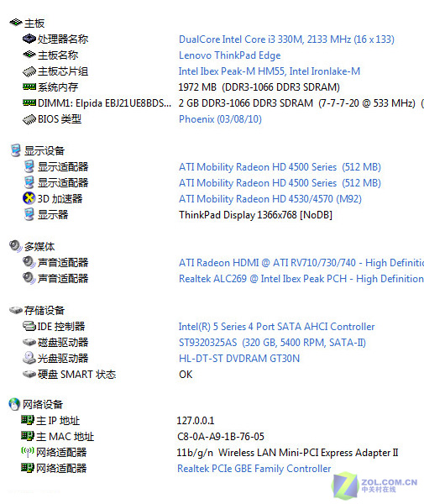
Task: Open the Phoenix BIOS date link
Action: 220,119
